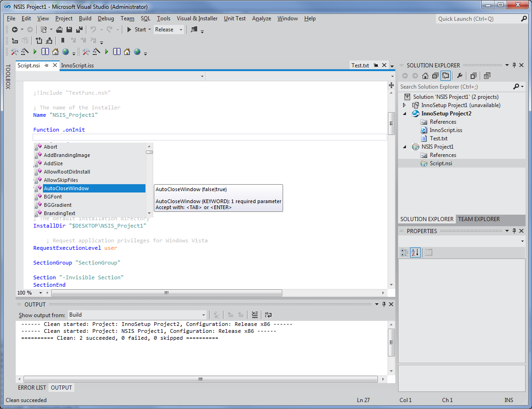
Task: Open the ERROR LIST tab
Action: pyautogui.click(x=32, y=388)
